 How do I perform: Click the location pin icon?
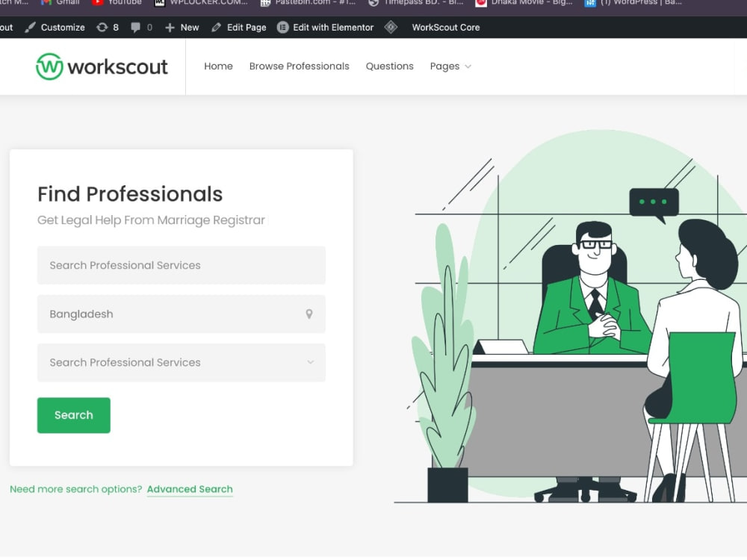(309, 314)
